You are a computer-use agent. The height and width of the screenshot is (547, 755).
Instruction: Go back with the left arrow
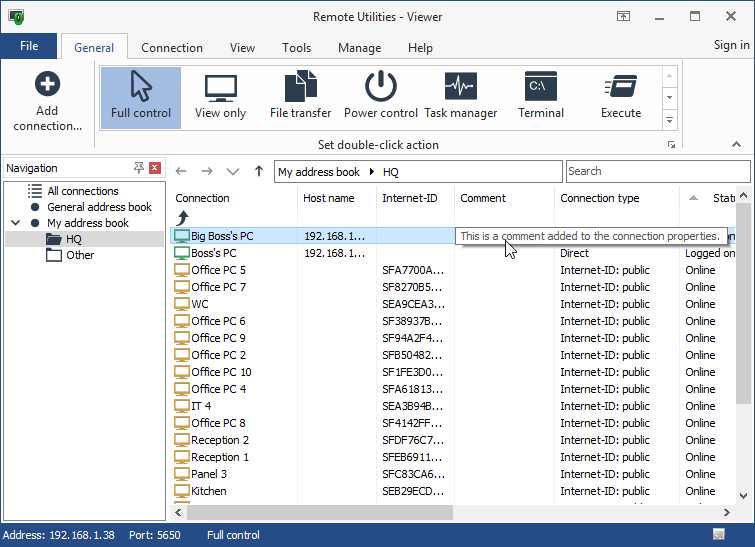(x=181, y=171)
